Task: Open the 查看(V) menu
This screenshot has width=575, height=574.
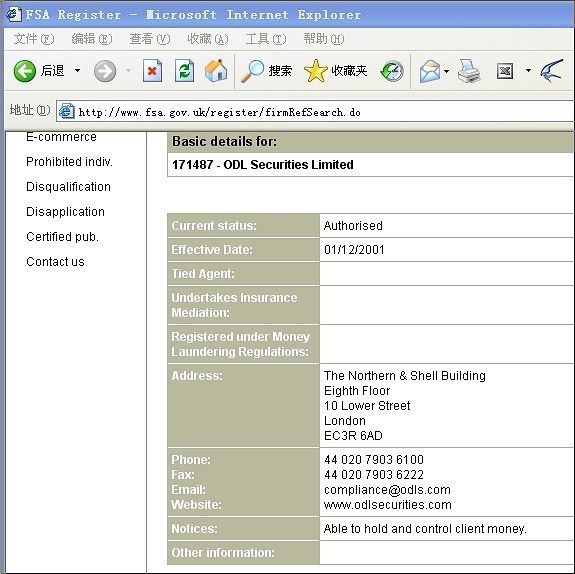Action: tap(150, 39)
